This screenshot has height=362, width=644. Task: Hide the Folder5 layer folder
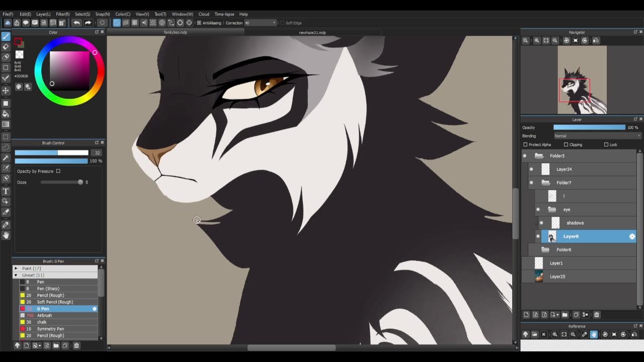525,156
